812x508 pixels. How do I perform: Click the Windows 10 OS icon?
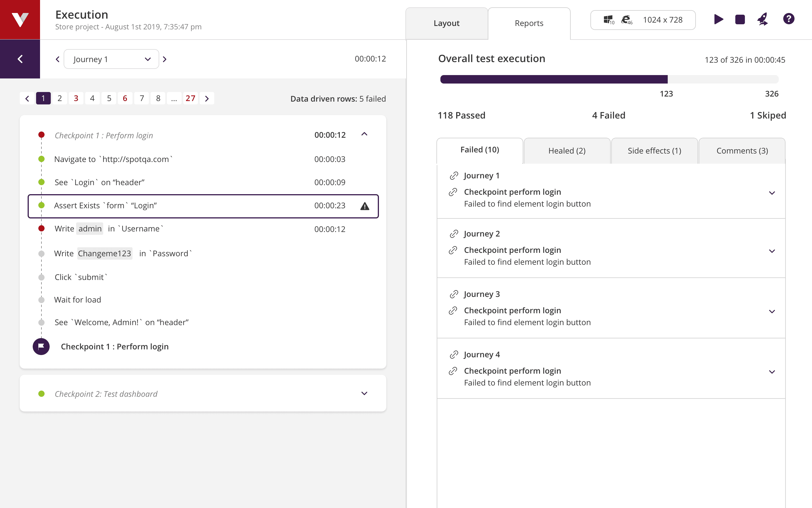pyautogui.click(x=609, y=20)
